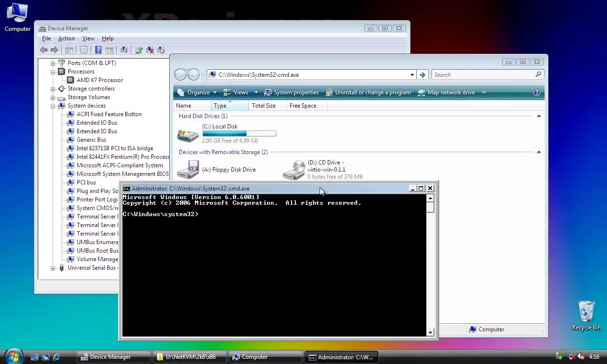This screenshot has height=364, width=607.
Task: Open the Windows Start orb
Action: pos(13,356)
